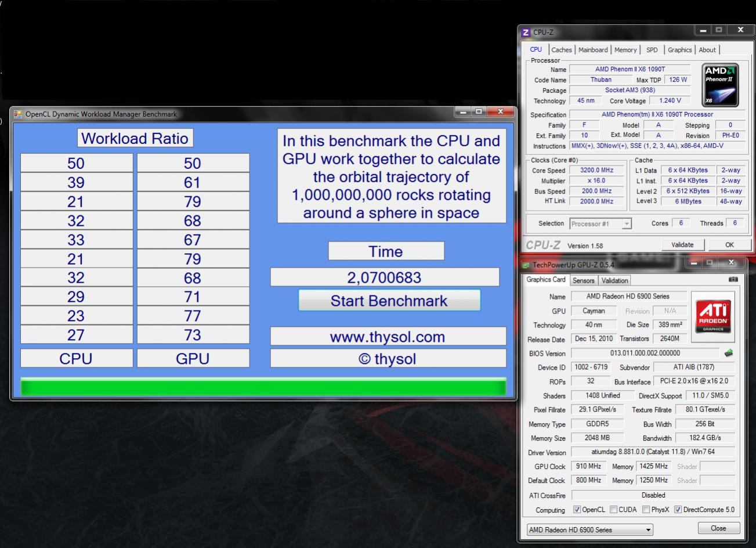Click the HT Link value 2000.0 MHz
The height and width of the screenshot is (548, 756).
click(596, 201)
